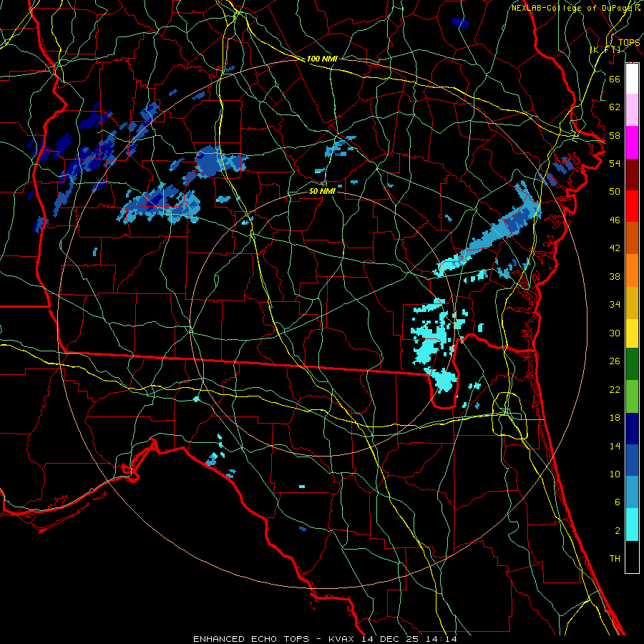Click the legend value "46"

click(615, 220)
